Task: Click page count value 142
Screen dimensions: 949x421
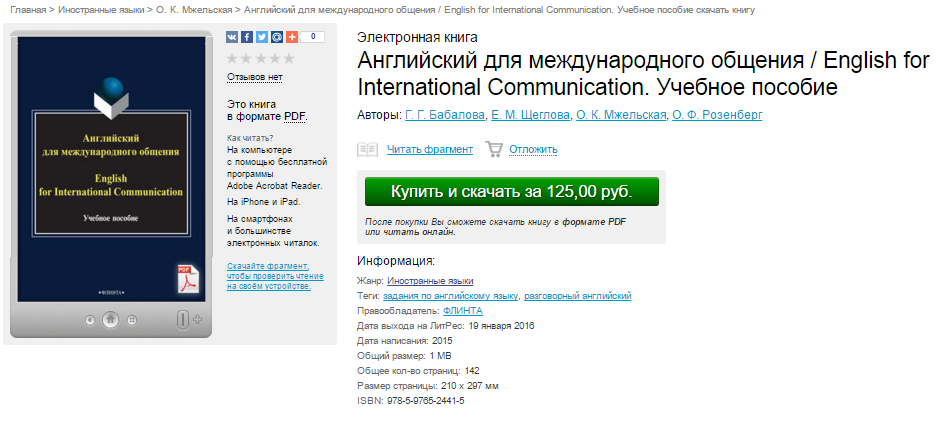Action: coord(473,371)
